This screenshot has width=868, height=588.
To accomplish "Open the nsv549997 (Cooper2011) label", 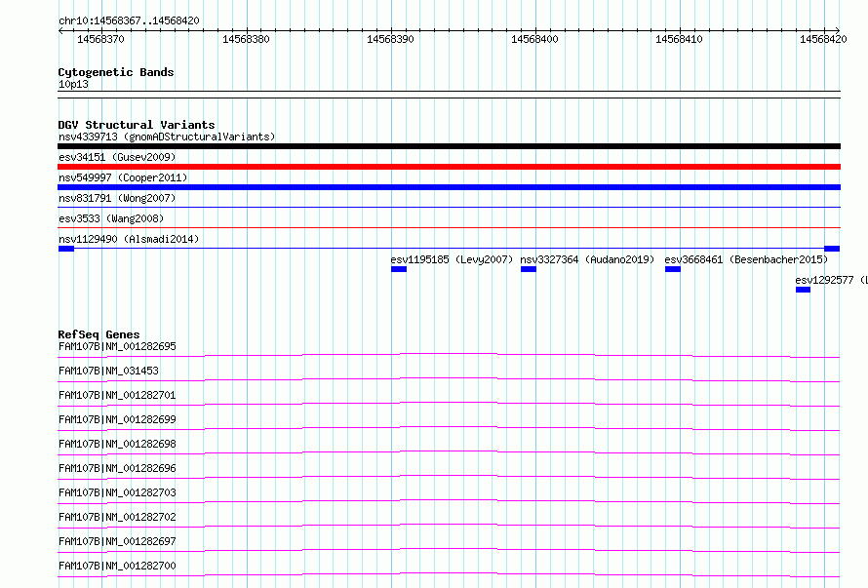I will [x=123, y=177].
